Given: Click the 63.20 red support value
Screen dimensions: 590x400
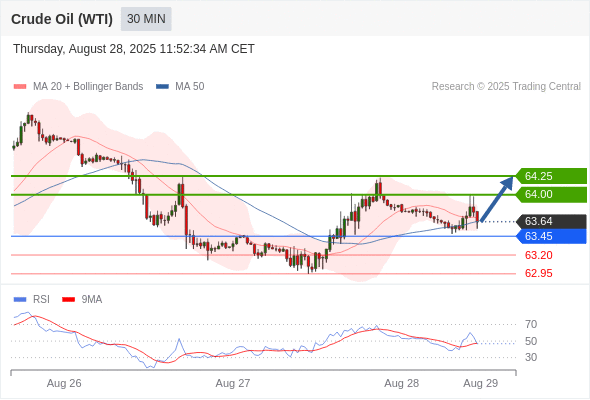Looking at the screenshot, I should point(538,255).
